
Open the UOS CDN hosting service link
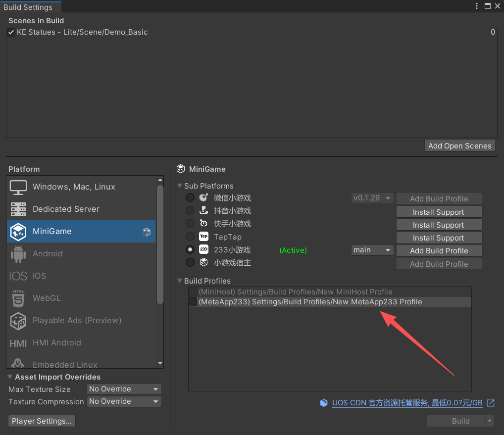406,403
